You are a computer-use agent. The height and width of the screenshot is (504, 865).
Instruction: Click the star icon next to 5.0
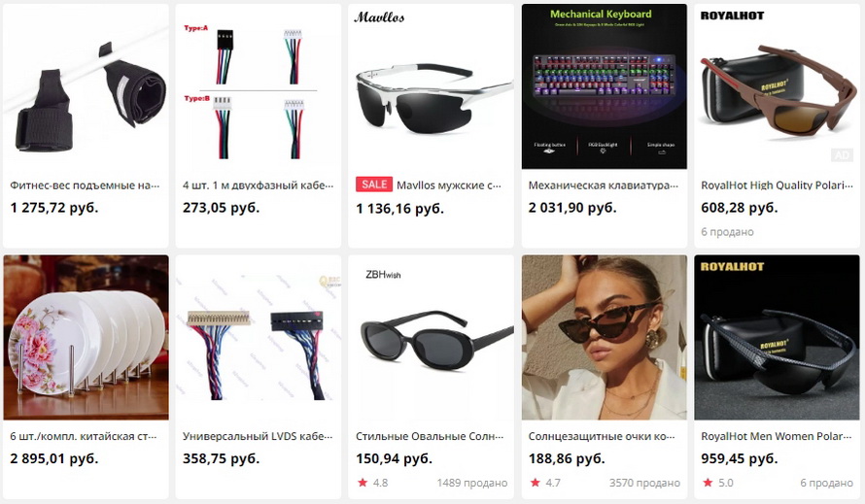708,483
